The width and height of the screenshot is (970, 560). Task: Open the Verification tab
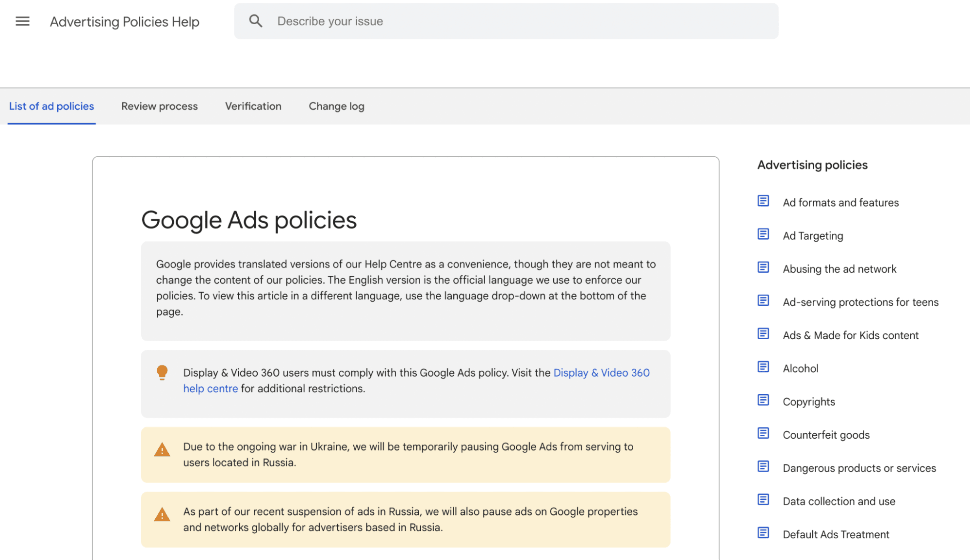(x=252, y=106)
